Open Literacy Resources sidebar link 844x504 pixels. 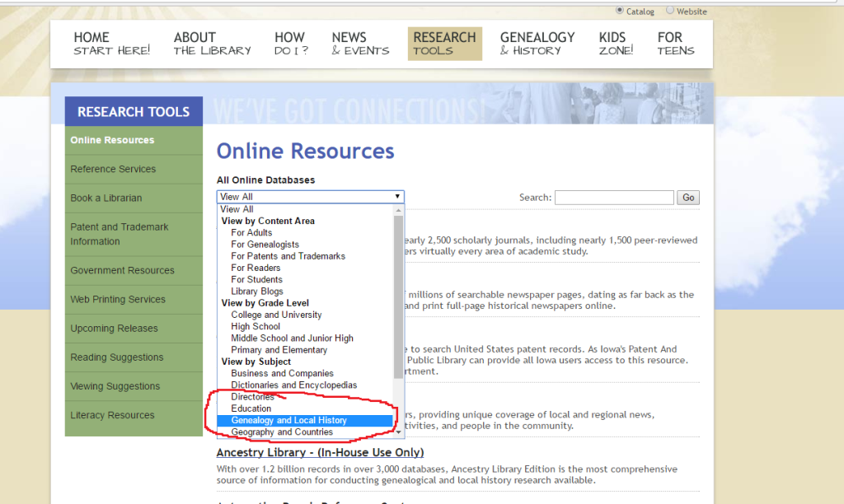(x=112, y=415)
